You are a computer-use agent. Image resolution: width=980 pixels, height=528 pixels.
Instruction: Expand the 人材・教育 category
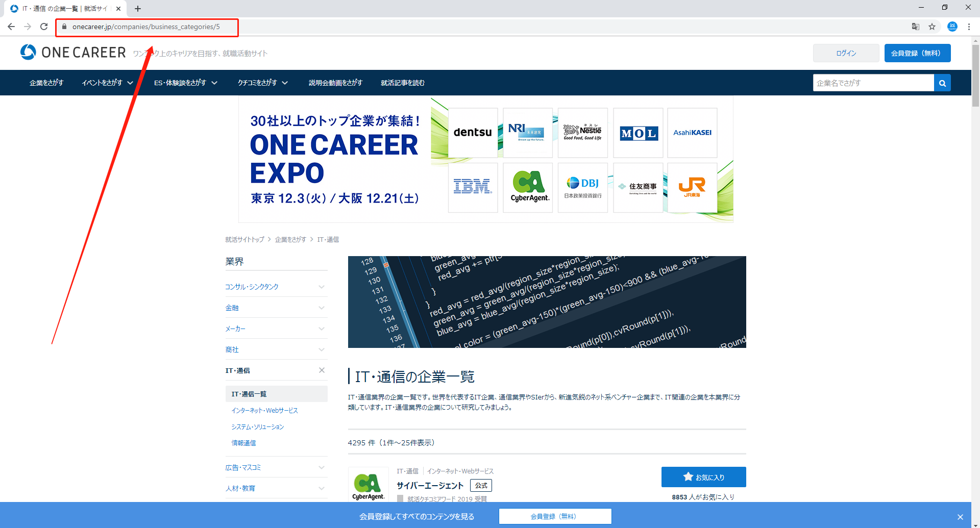(x=276, y=488)
